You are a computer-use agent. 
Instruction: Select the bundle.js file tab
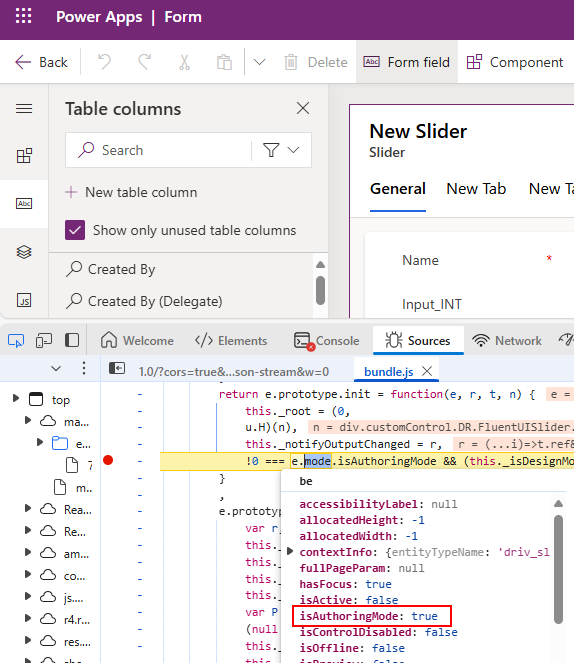click(x=388, y=372)
